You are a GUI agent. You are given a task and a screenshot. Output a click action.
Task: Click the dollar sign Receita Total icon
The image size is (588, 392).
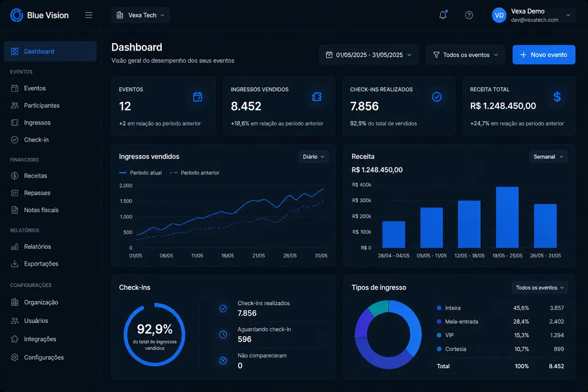(x=557, y=96)
